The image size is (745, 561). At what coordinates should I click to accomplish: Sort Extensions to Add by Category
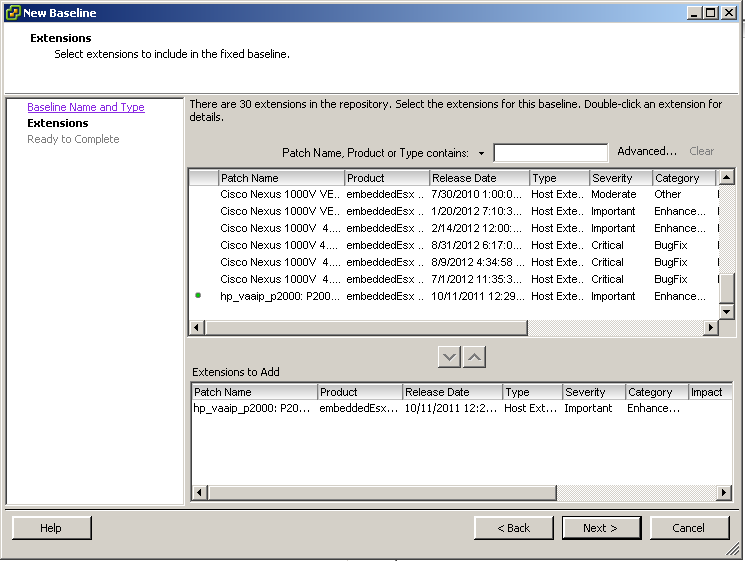657,392
